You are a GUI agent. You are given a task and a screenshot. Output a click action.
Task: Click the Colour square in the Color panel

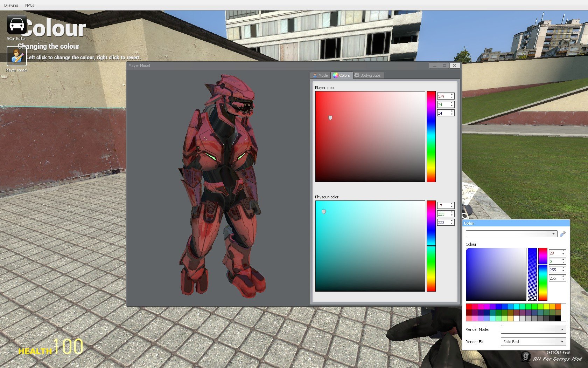496,274
